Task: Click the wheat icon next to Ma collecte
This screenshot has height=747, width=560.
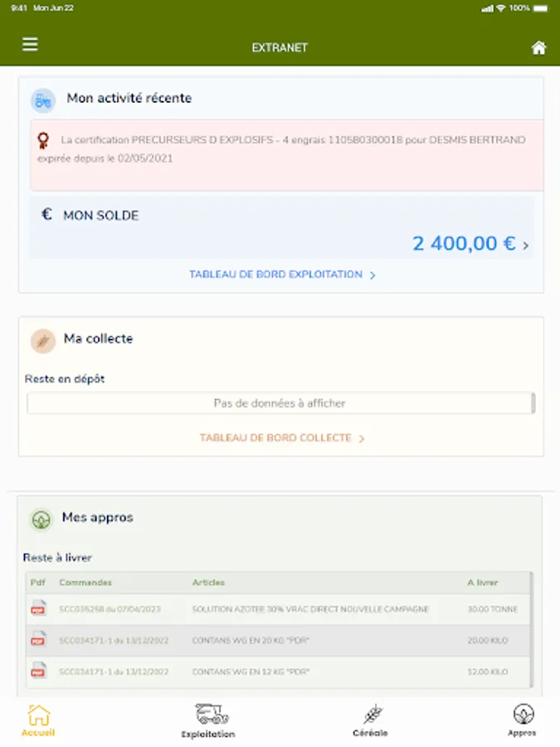Action: pyautogui.click(x=43, y=340)
